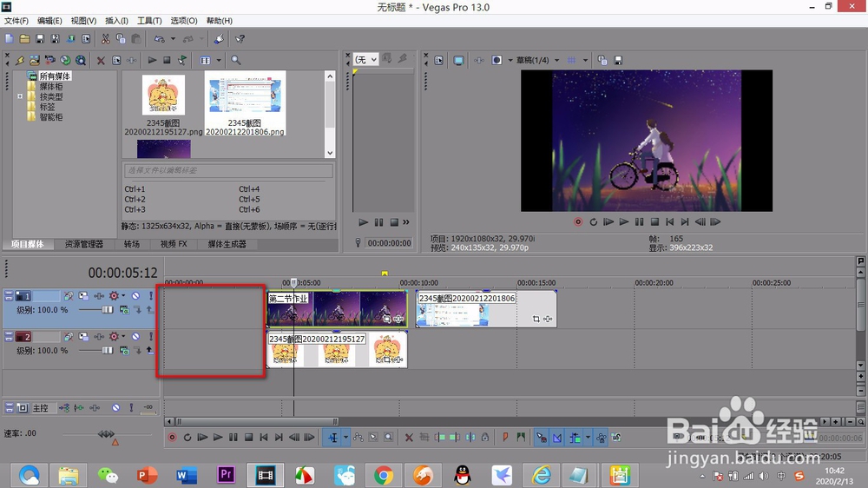This screenshot has width=868, height=488.
Task: Toggle Lock Envelopes to Events button
Action: [602, 438]
